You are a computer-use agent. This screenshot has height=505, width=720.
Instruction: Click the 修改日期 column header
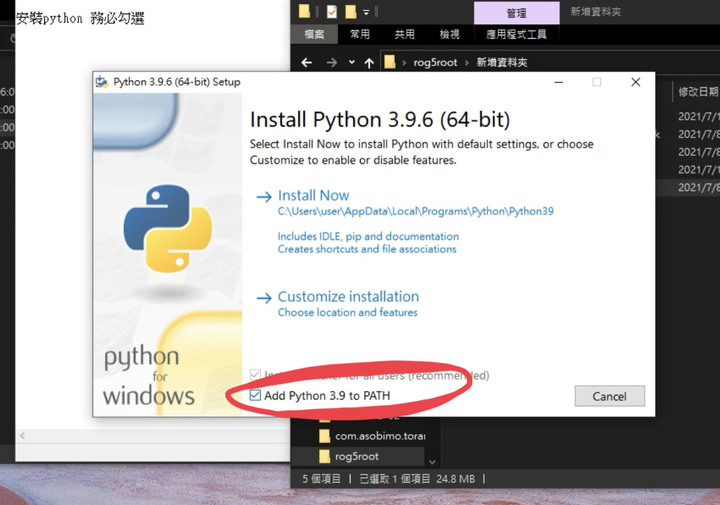(x=698, y=92)
